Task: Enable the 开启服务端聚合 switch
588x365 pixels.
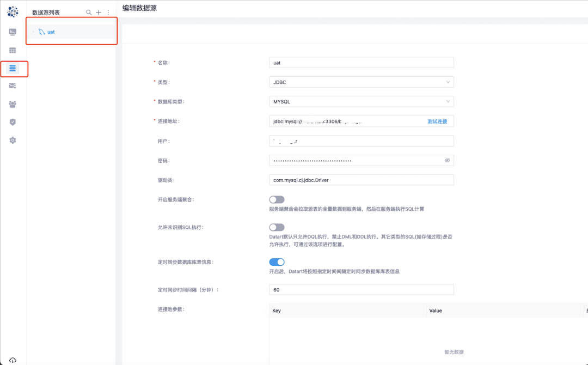Action: click(x=277, y=199)
